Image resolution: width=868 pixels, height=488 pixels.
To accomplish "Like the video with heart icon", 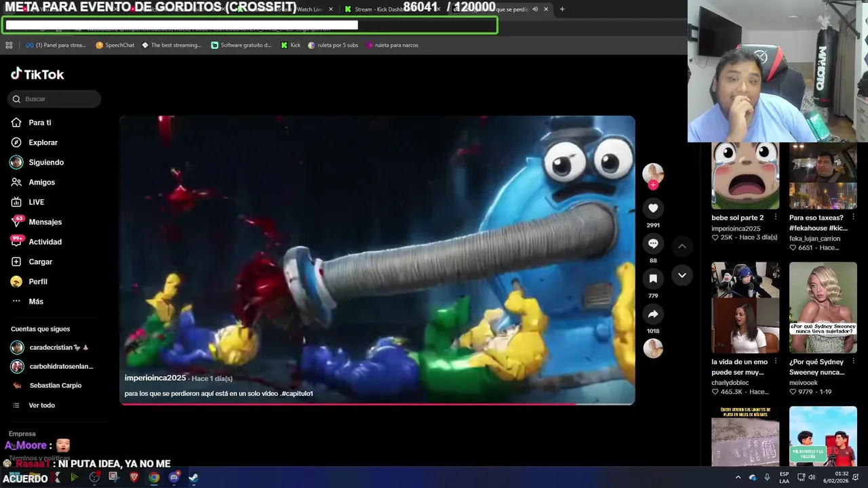I will pyautogui.click(x=653, y=208).
